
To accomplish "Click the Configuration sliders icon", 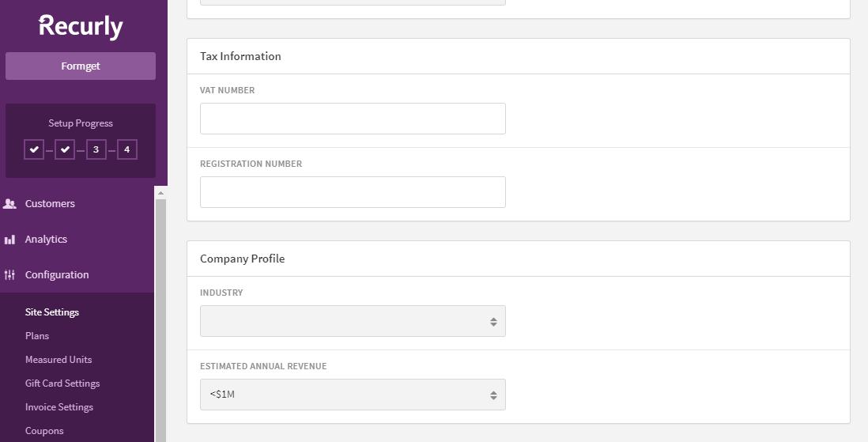I will [x=10, y=275].
